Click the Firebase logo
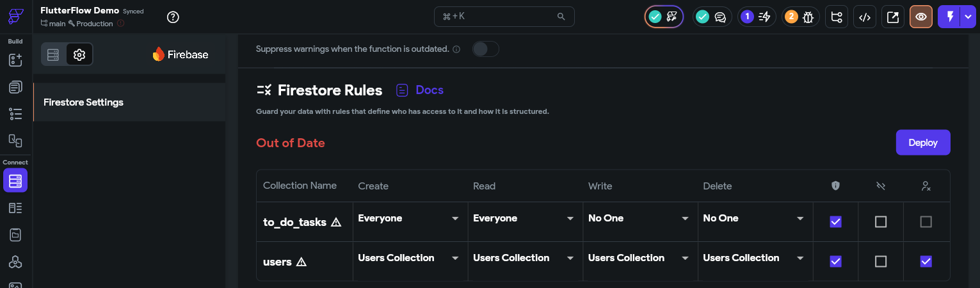 tap(181, 54)
